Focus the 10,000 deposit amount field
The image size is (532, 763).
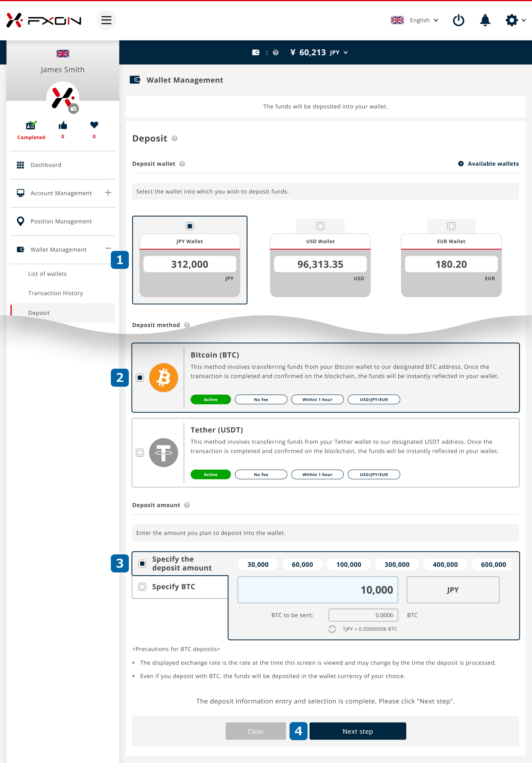coord(318,590)
